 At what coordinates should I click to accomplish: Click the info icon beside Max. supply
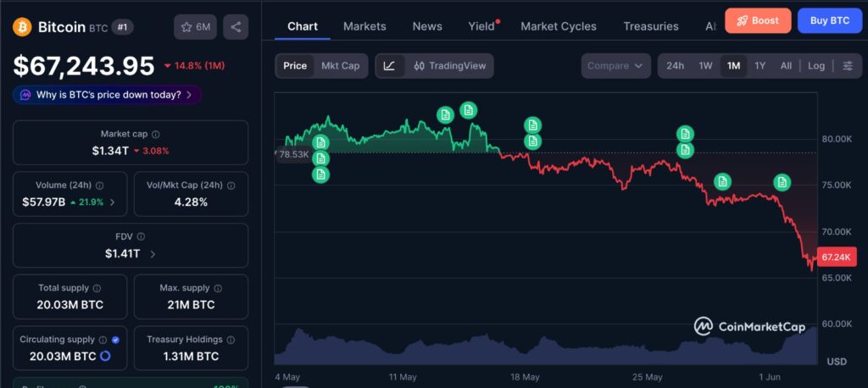[x=218, y=288]
